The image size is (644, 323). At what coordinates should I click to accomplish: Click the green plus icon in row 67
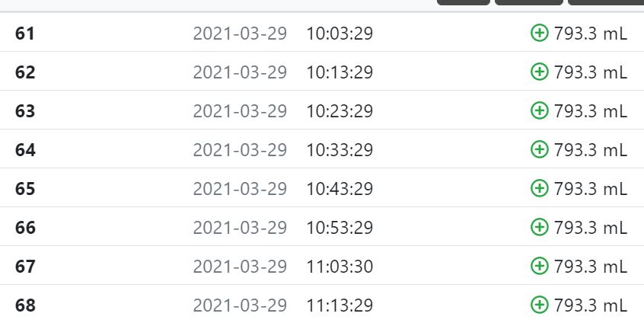click(539, 266)
